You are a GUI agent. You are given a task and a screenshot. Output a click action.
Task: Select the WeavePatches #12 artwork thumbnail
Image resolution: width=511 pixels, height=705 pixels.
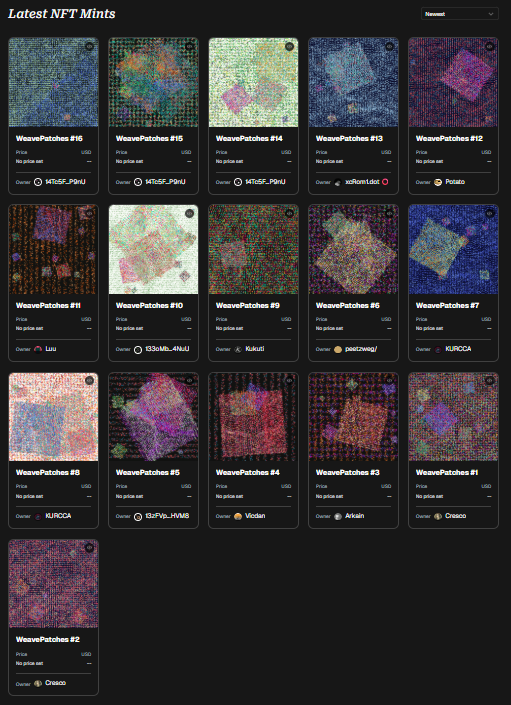453,82
